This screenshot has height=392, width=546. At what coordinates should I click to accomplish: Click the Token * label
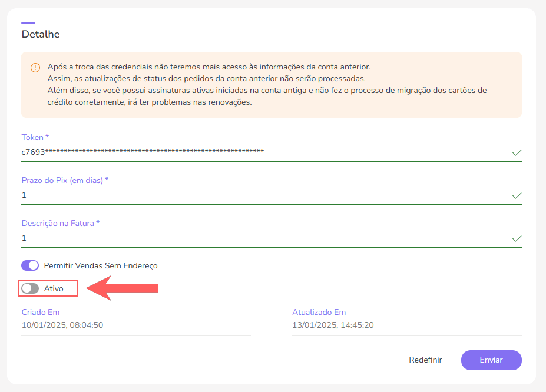coord(35,137)
